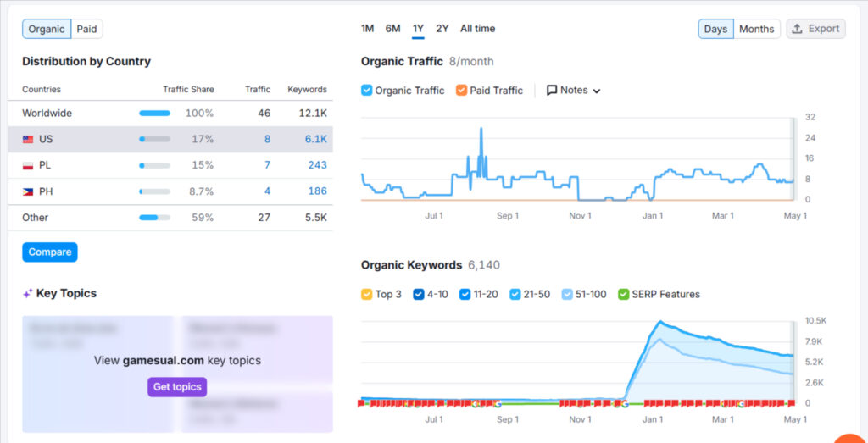
Task: Open PH keywords value 186
Action: 318,192
